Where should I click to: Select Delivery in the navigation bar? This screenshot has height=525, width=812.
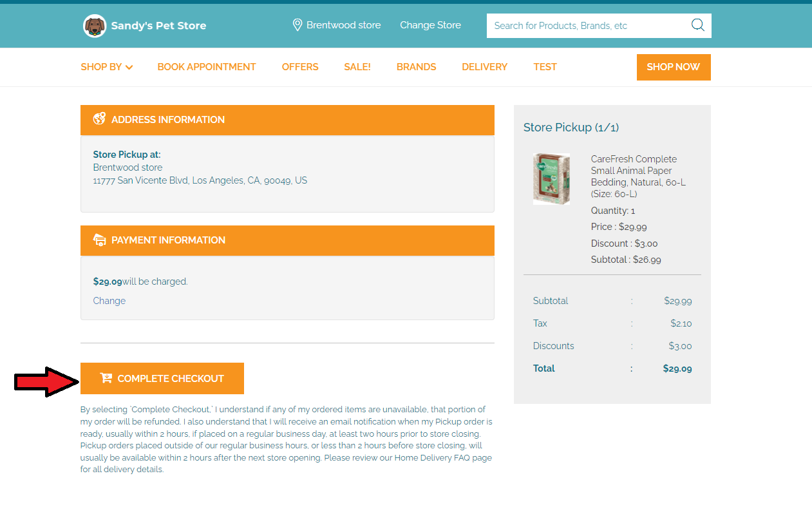484,67
